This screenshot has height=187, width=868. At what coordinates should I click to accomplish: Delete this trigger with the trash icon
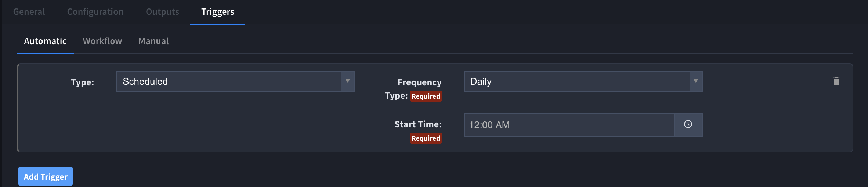pos(836,81)
